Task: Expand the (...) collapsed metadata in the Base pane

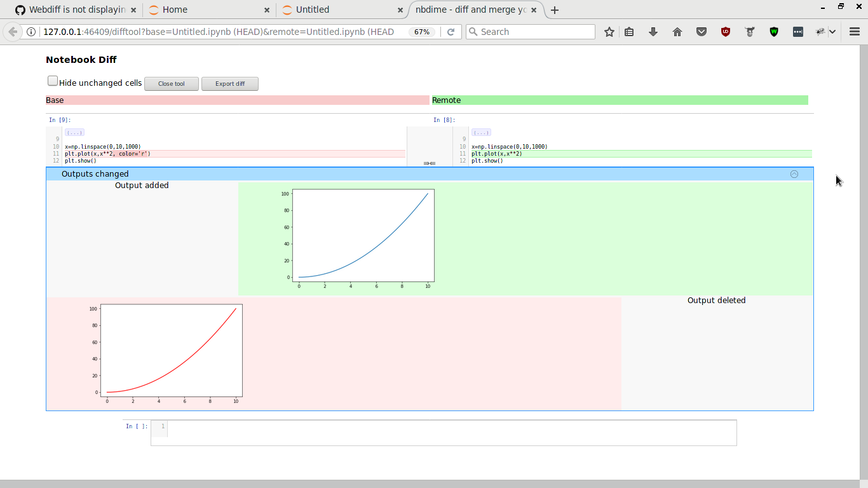Action: coord(74,132)
